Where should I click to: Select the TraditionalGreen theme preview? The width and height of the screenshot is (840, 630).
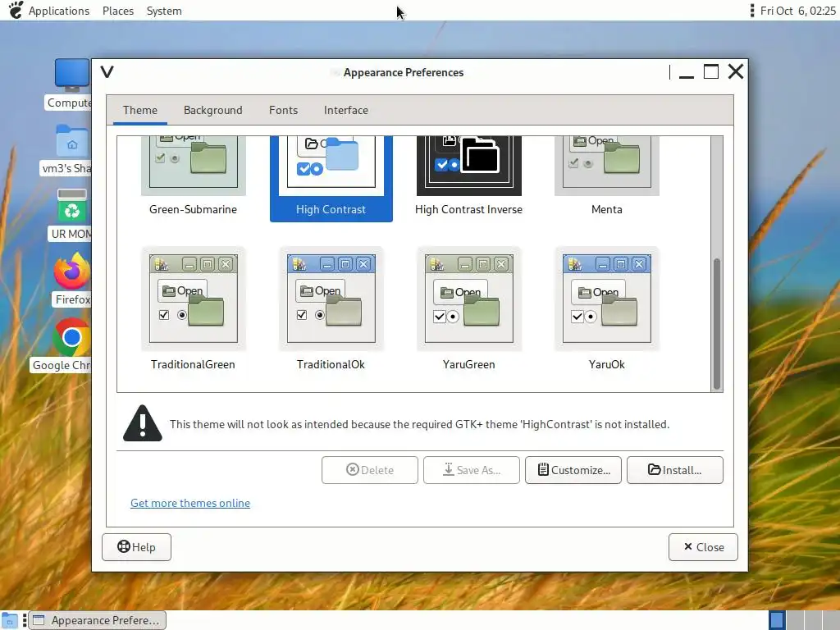pyautogui.click(x=194, y=299)
